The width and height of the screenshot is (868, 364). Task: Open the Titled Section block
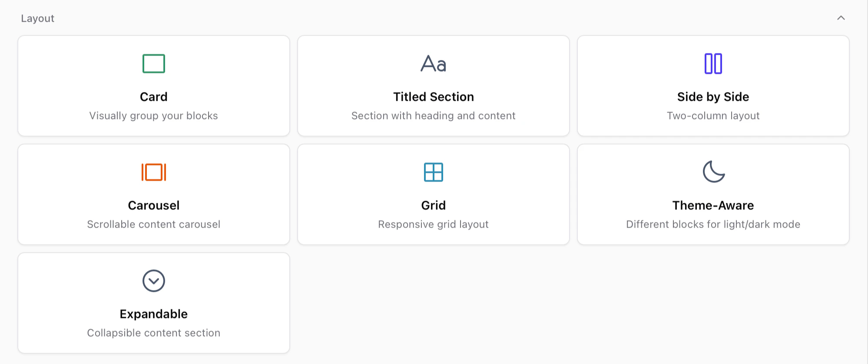click(x=433, y=86)
